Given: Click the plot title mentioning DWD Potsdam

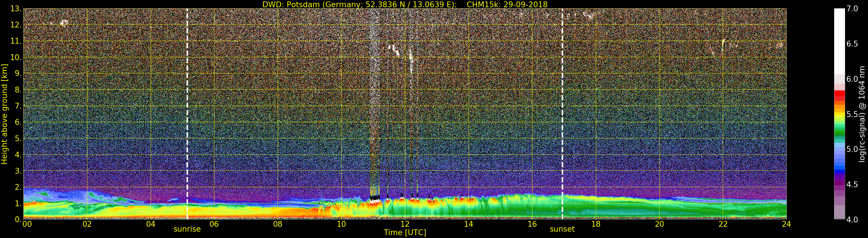Looking at the screenshot, I should (405, 4).
